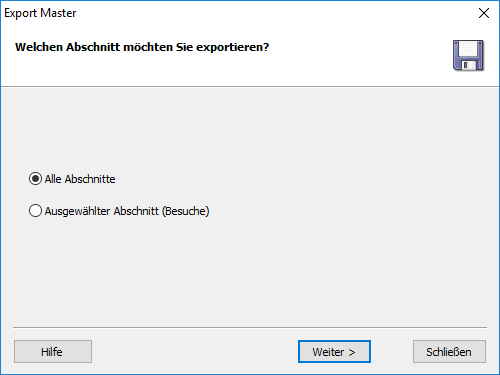Screen dimensions: 500x375
Task: Click the filled circle beside Alle Abschnitte
Action: (x=35, y=179)
